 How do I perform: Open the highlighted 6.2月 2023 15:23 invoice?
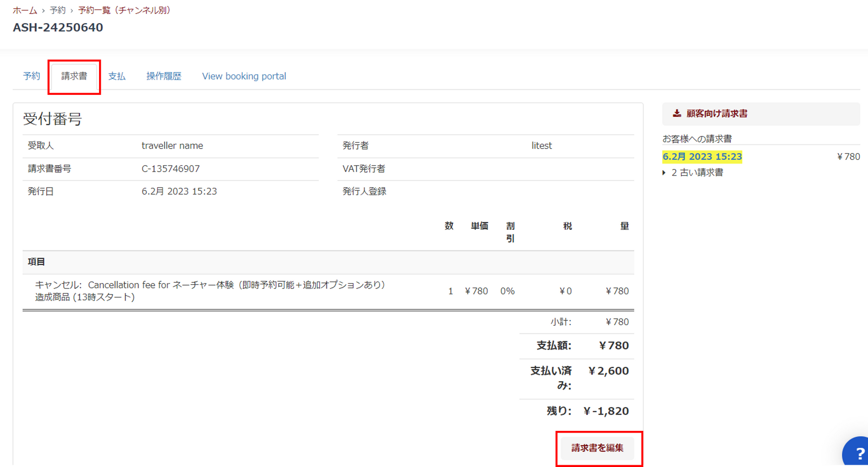702,157
